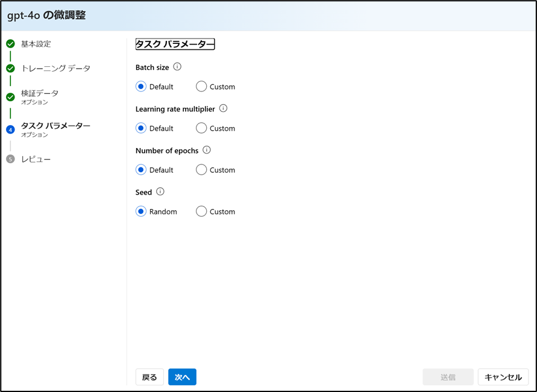Open the トレーニング データ step
537x392 pixels.
56,69
